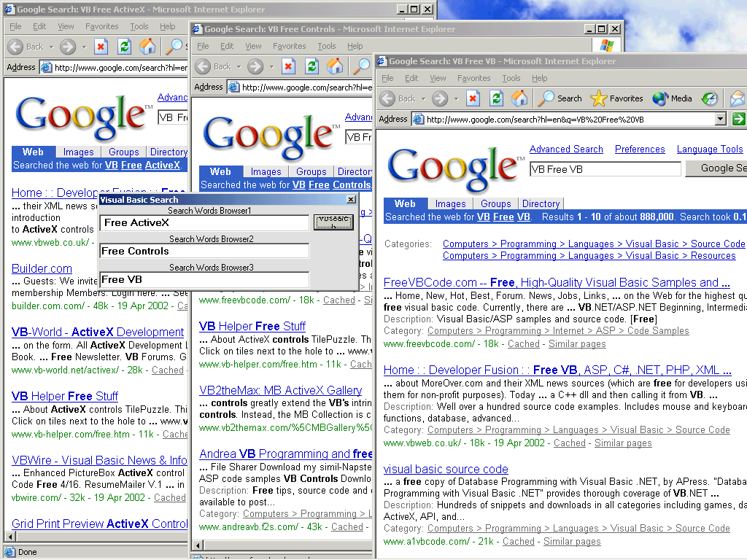Expand address bar dropdown in VB Free VB window
The width and height of the screenshot is (747, 560).
coord(721,119)
